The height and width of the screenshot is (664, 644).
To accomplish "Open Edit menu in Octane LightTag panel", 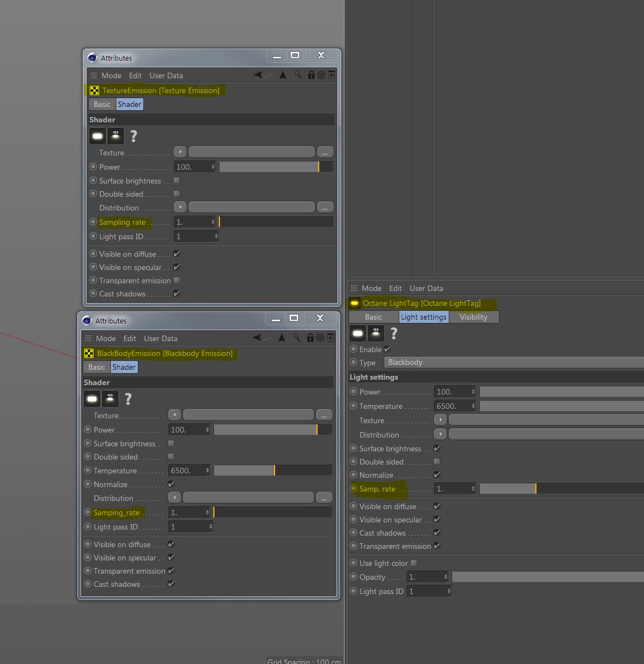I will 395,288.
